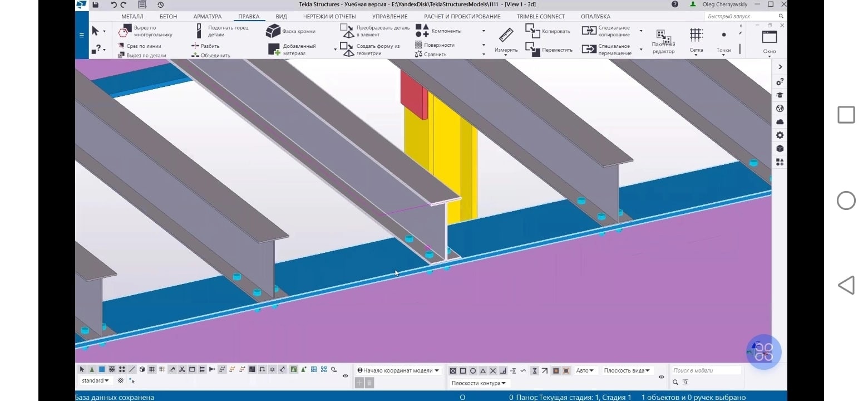The image size is (868, 401).
Task: Select 'Фаска кромки' edge chamfer tool
Action: coord(290,31)
